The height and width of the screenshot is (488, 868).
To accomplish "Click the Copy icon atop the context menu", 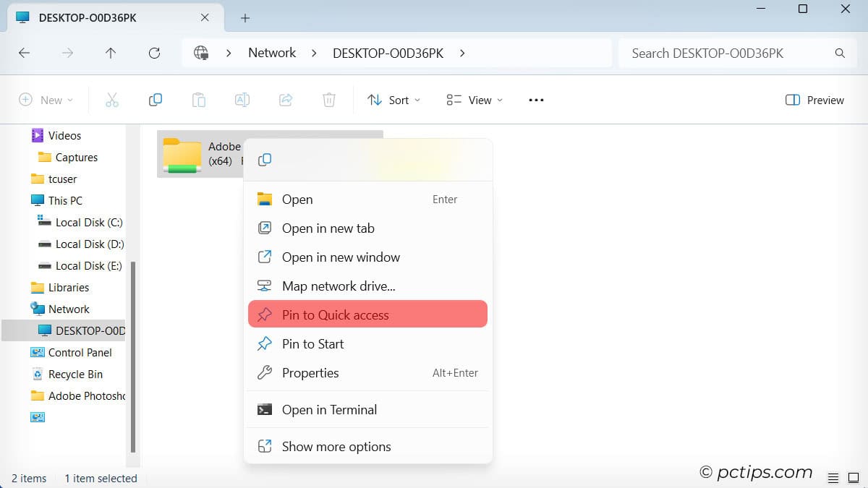I will (x=264, y=160).
